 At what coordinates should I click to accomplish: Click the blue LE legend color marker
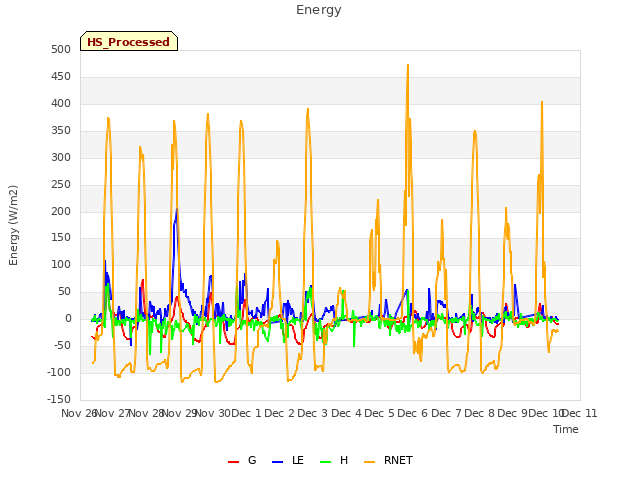(x=277, y=462)
